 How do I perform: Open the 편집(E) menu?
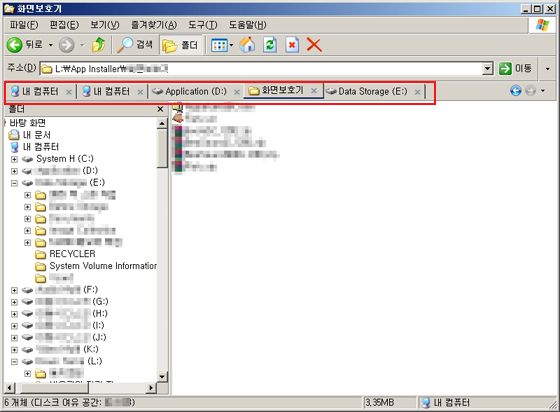(64, 25)
